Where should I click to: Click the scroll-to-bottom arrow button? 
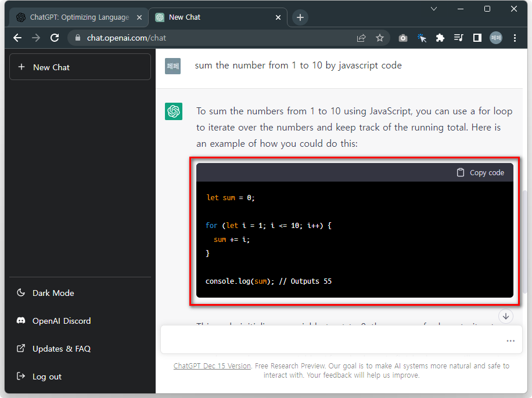tap(505, 316)
